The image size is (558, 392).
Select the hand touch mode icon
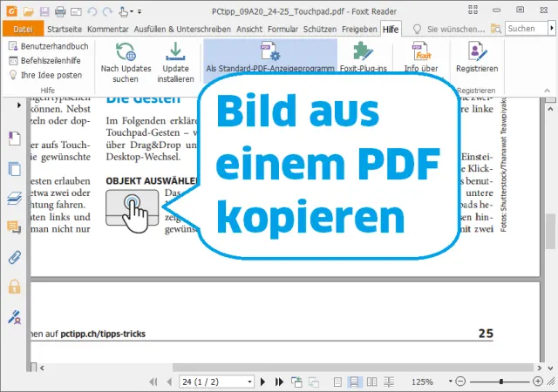124,11
